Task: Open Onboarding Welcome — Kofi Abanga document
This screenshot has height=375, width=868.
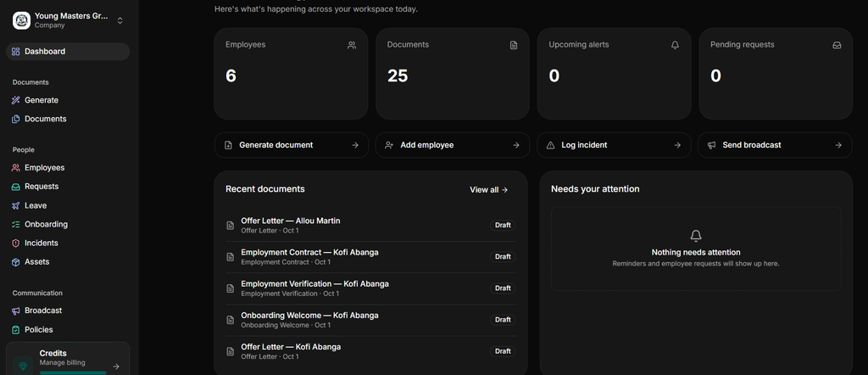Action: 370,320
